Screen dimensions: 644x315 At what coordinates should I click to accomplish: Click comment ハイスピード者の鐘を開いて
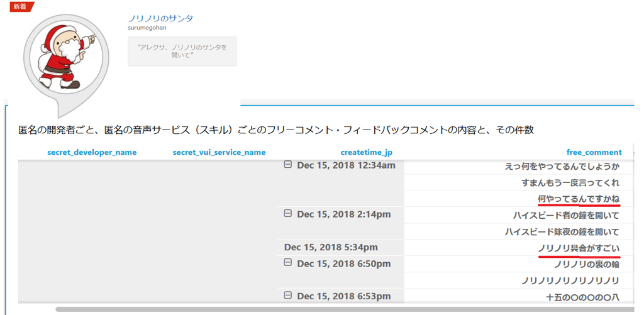click(x=566, y=215)
